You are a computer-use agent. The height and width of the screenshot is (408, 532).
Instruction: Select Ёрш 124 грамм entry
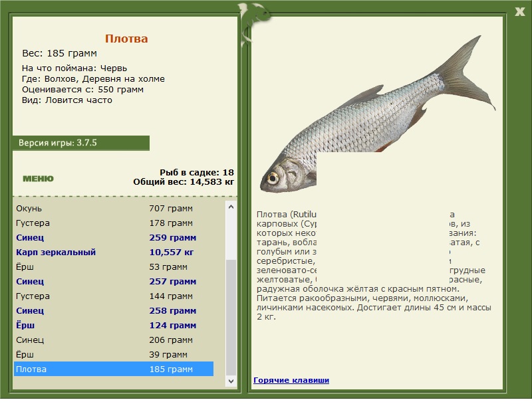pyautogui.click(x=114, y=325)
